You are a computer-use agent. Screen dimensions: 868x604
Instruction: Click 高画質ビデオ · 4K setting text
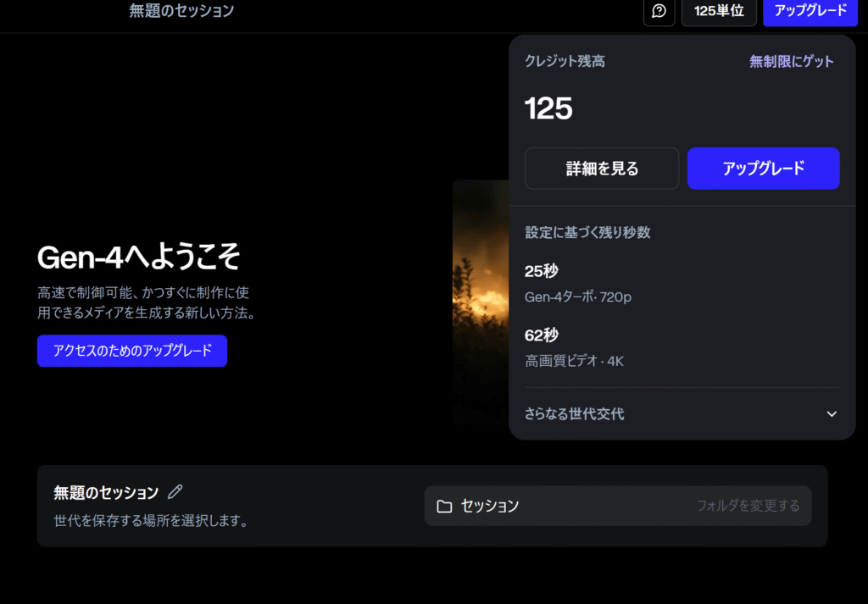tap(574, 361)
